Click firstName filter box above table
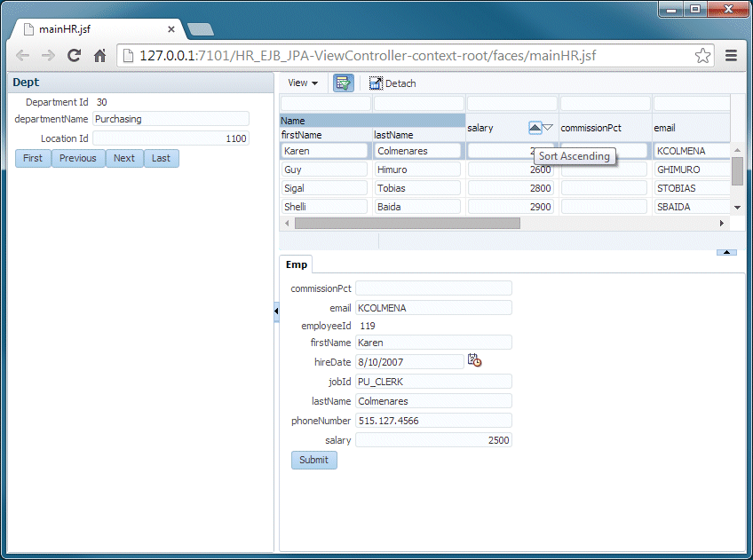The width and height of the screenshot is (753, 560). pyautogui.click(x=326, y=103)
